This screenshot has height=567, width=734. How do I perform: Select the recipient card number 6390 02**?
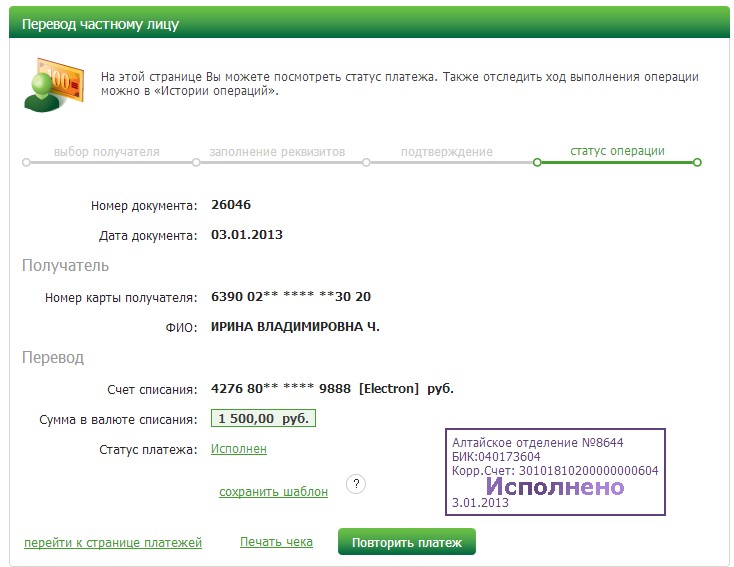291,297
